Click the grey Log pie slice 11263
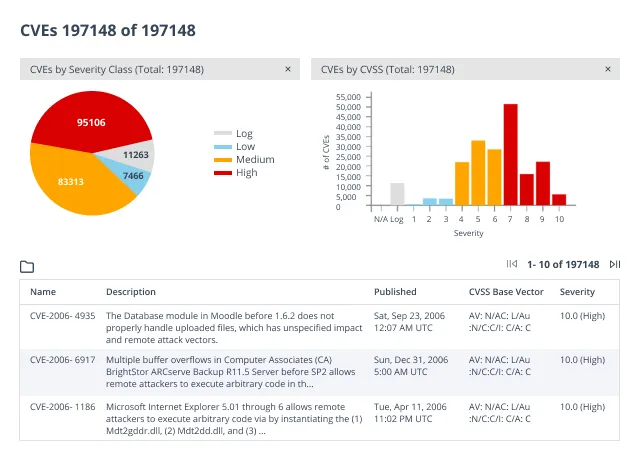Viewport: 640px width, 450px height. [x=136, y=155]
